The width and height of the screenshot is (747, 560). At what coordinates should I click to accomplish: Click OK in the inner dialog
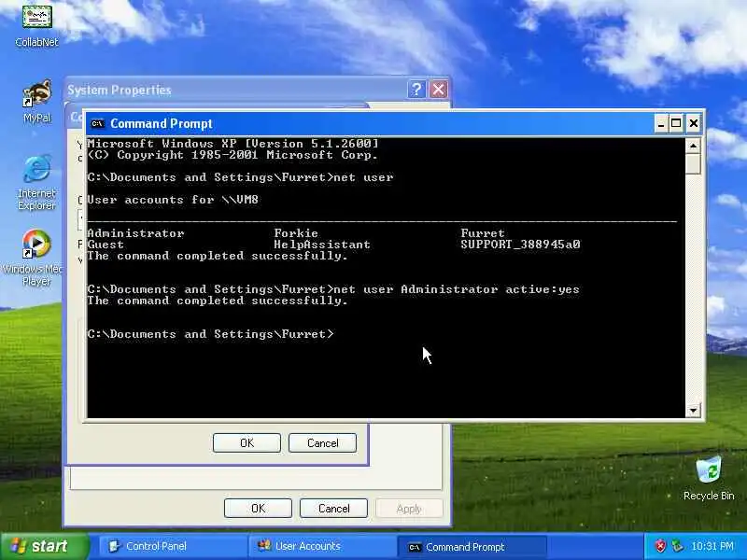click(x=247, y=442)
